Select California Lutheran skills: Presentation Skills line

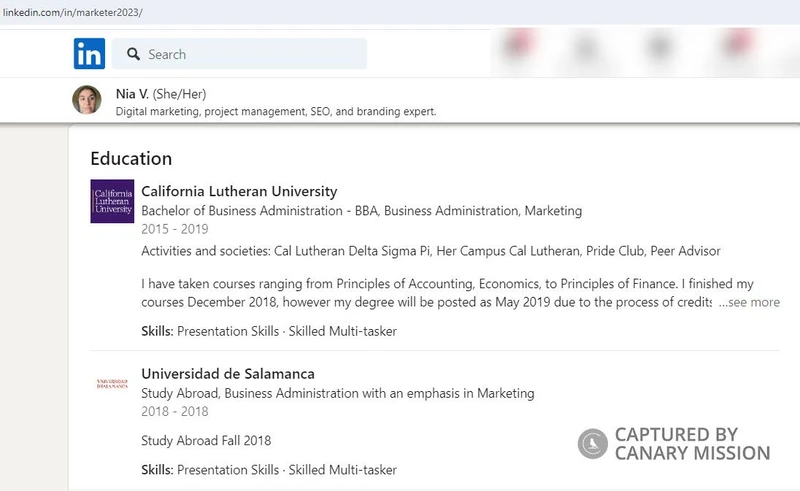tap(269, 331)
